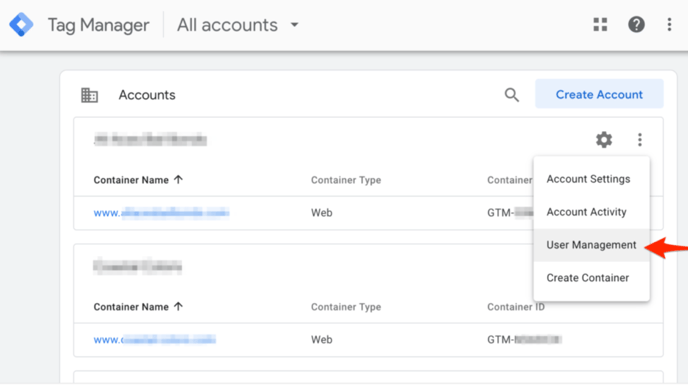
Task: Open first account's gear settings icon
Action: 604,140
